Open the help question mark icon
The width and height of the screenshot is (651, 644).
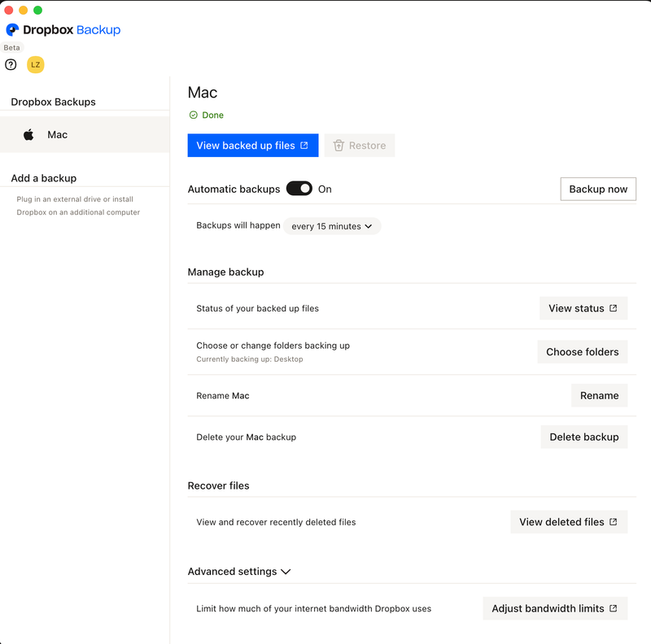click(x=11, y=64)
